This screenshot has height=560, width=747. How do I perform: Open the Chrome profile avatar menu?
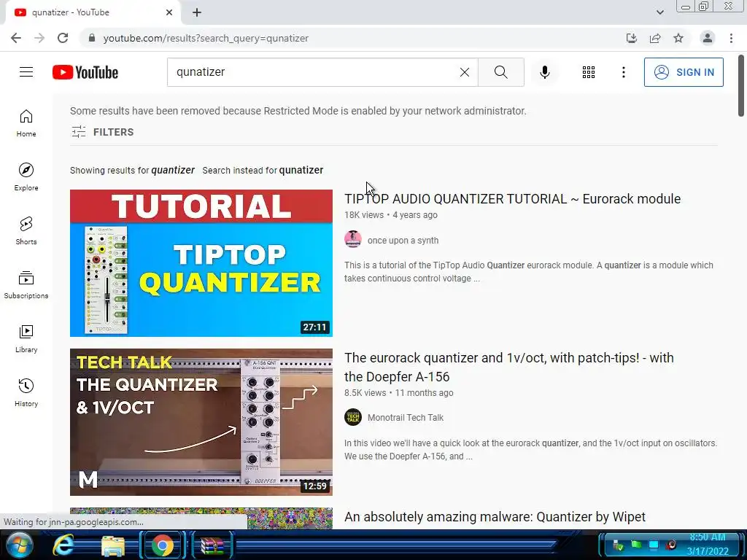[708, 38]
